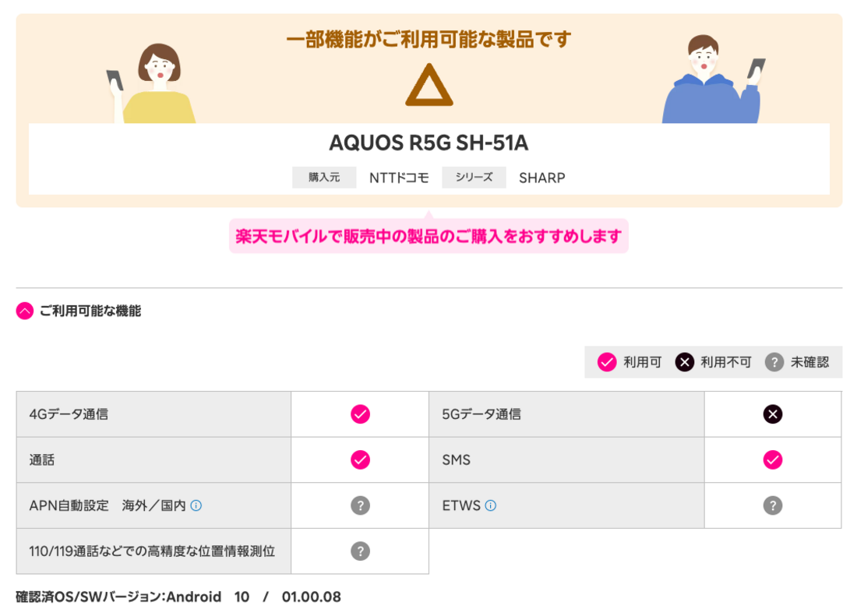The width and height of the screenshot is (857, 616).
Task: Click the AQUOS R5G SH-51A device title
Action: (428, 143)
